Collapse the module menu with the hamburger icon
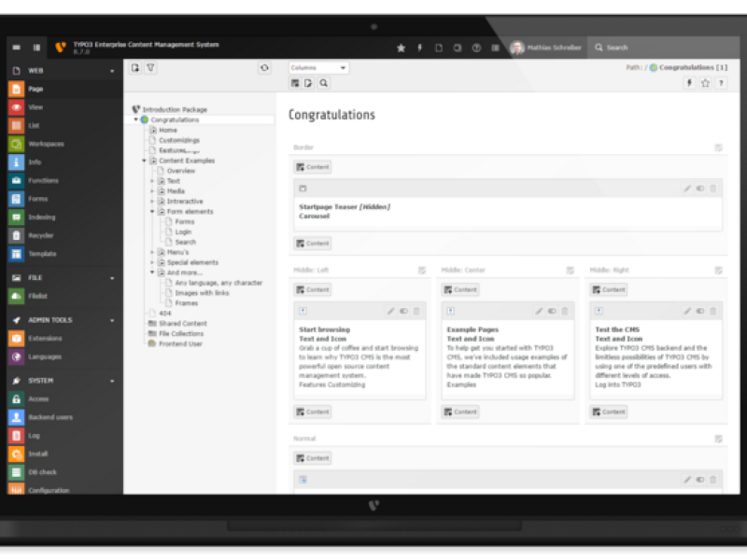 click(16, 48)
